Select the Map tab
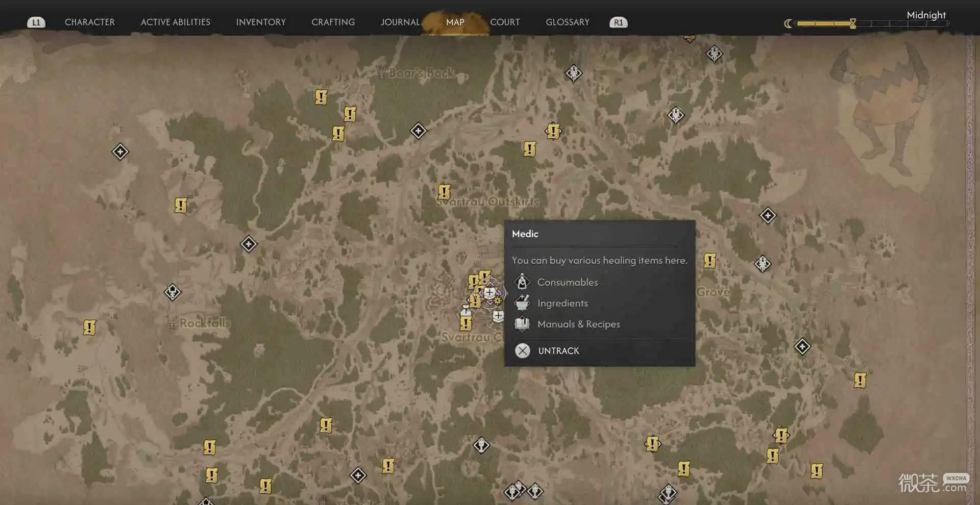The width and height of the screenshot is (980, 505). pyautogui.click(x=455, y=22)
